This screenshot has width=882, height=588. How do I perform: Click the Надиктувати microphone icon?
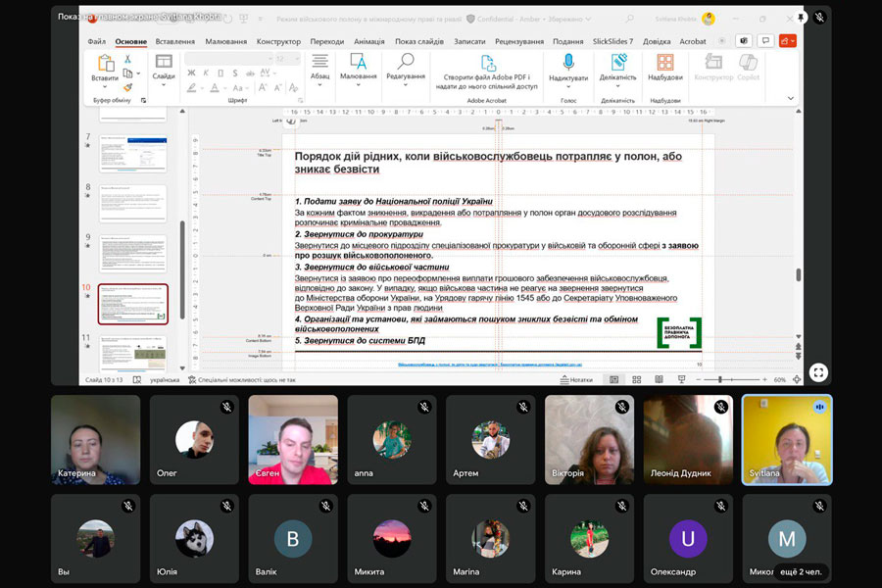[x=568, y=64]
